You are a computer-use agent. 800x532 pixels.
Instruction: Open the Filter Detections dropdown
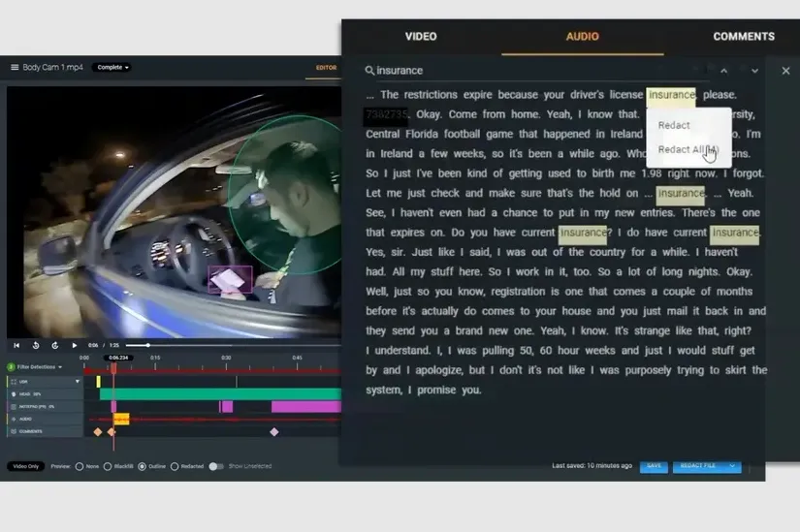(x=40, y=366)
